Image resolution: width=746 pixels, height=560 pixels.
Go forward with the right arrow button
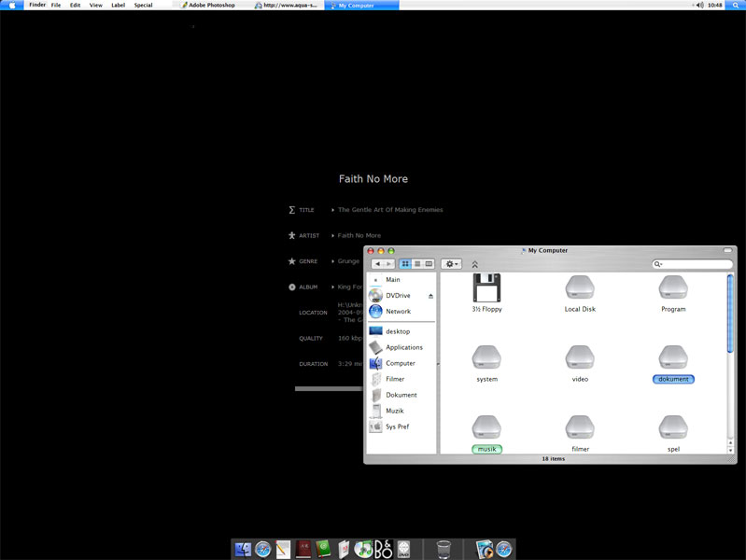tap(388, 264)
